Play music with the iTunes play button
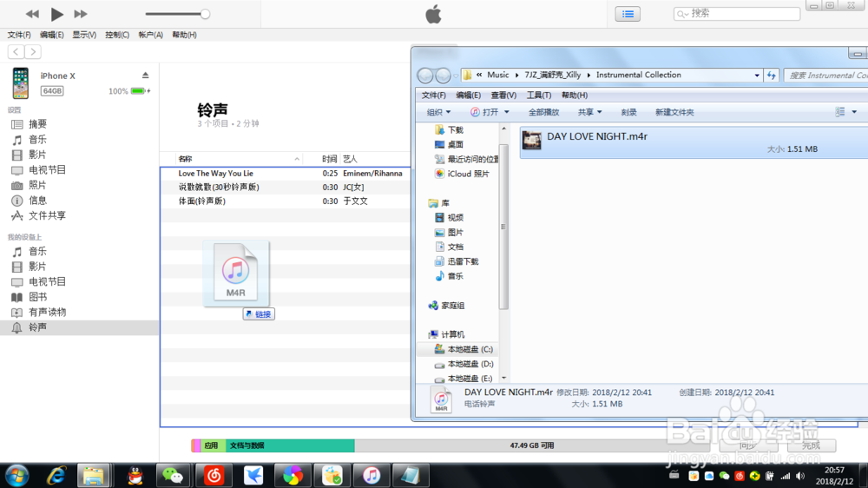The width and height of the screenshot is (868, 488). 56,14
